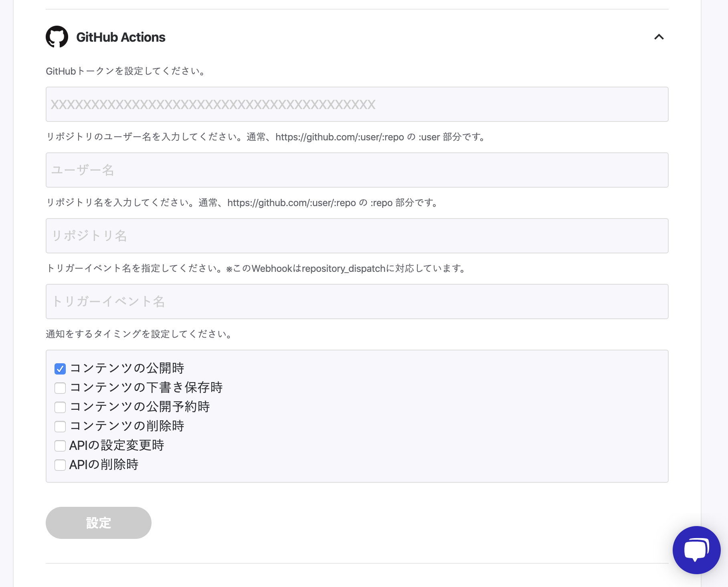Click the GitHubトークンを設定してください description text

tap(126, 71)
